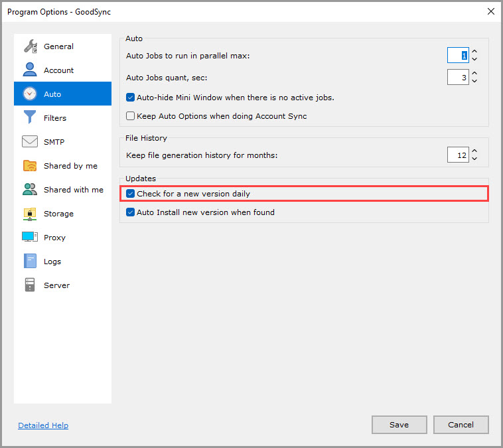Toggle Auto Install new version when found
Viewport: 503px width, 448px height.
tap(130, 212)
